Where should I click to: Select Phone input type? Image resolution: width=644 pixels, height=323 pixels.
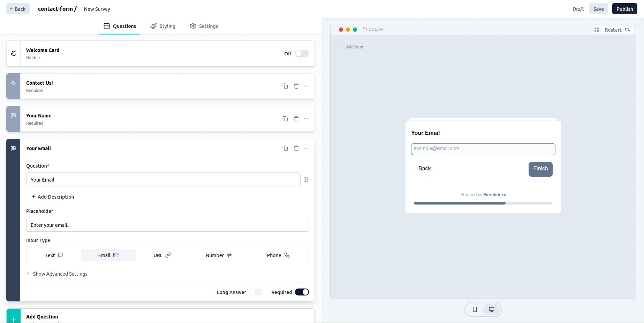278,255
